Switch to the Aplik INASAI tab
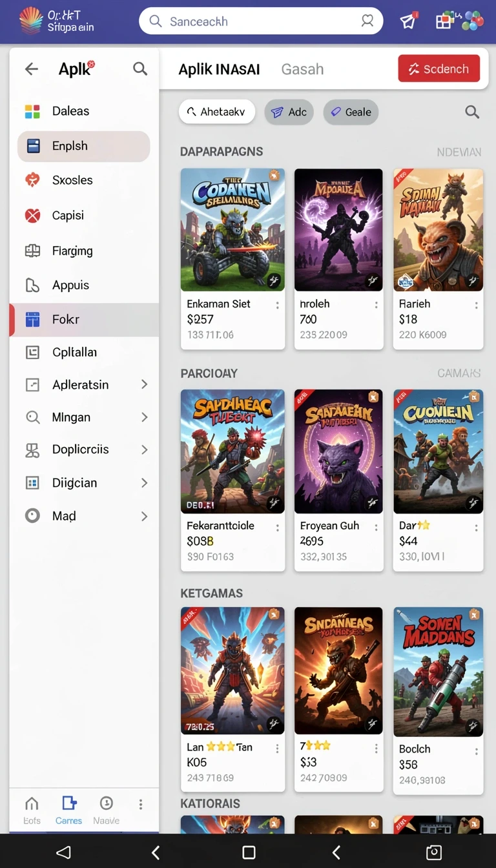 (219, 69)
